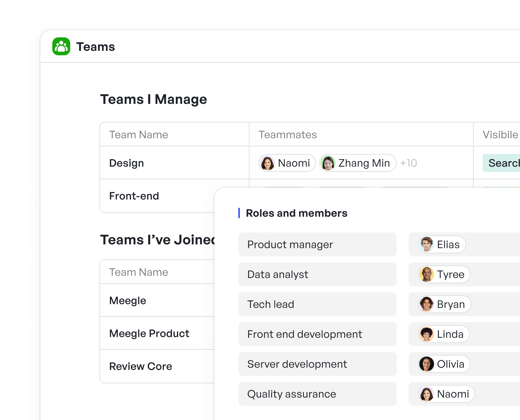Select the Front end development role
This screenshot has height=420, width=520.
click(317, 334)
